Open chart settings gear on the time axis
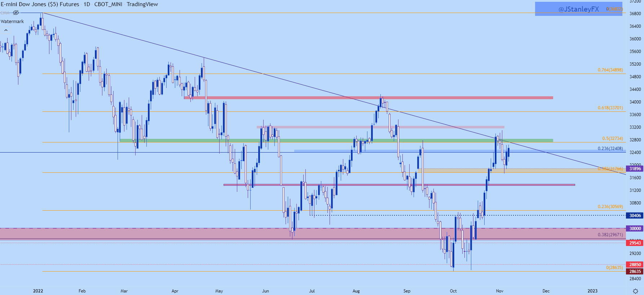The width and height of the screenshot is (644, 295). pos(635,291)
